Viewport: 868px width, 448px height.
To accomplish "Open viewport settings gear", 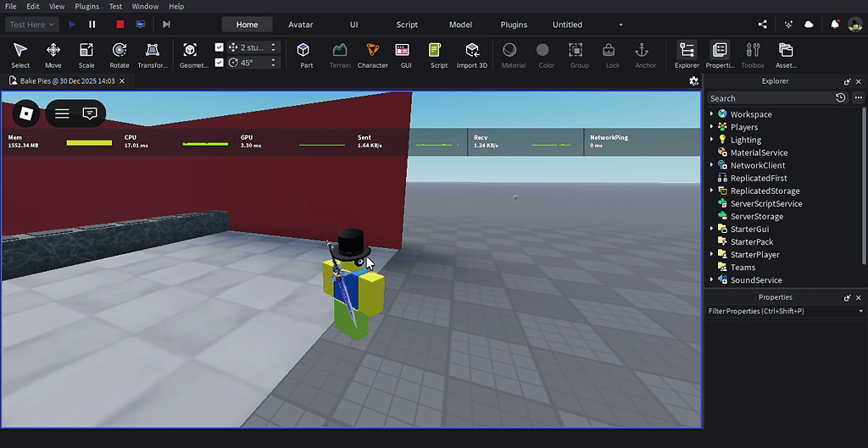I will (x=693, y=81).
